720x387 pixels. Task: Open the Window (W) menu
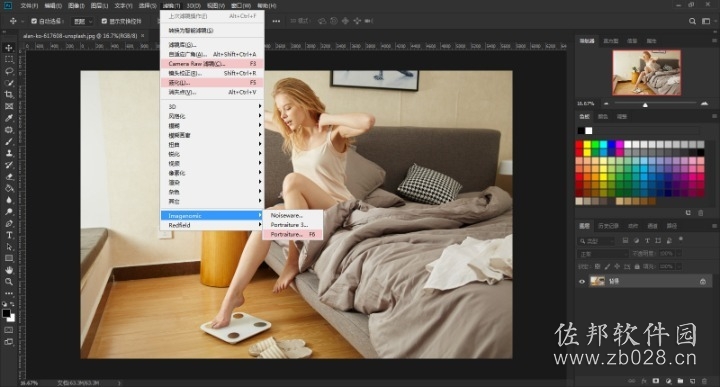[241, 6]
